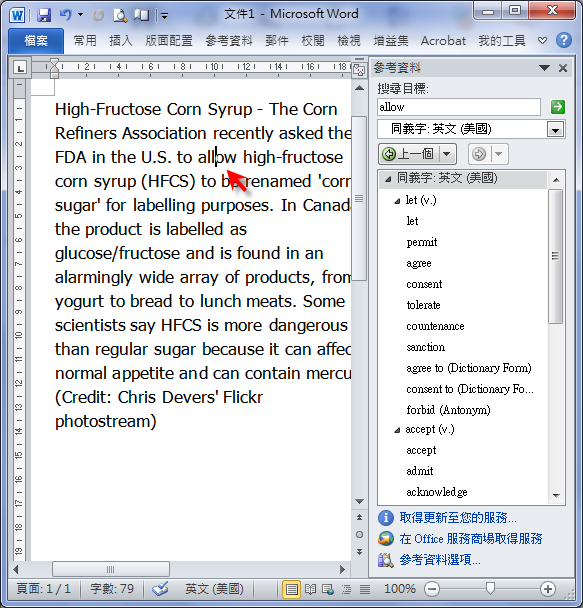Open Word Help question mark icon

pos(564,40)
